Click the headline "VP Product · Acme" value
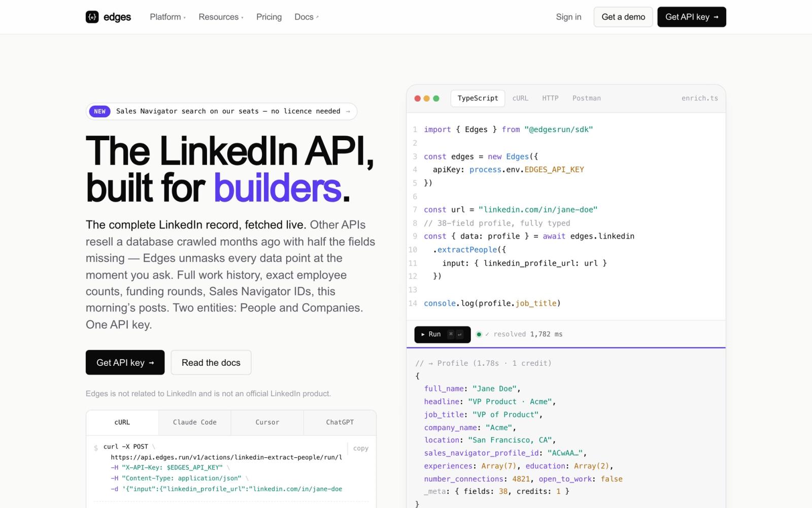This screenshot has width=812, height=508. pyautogui.click(x=510, y=401)
